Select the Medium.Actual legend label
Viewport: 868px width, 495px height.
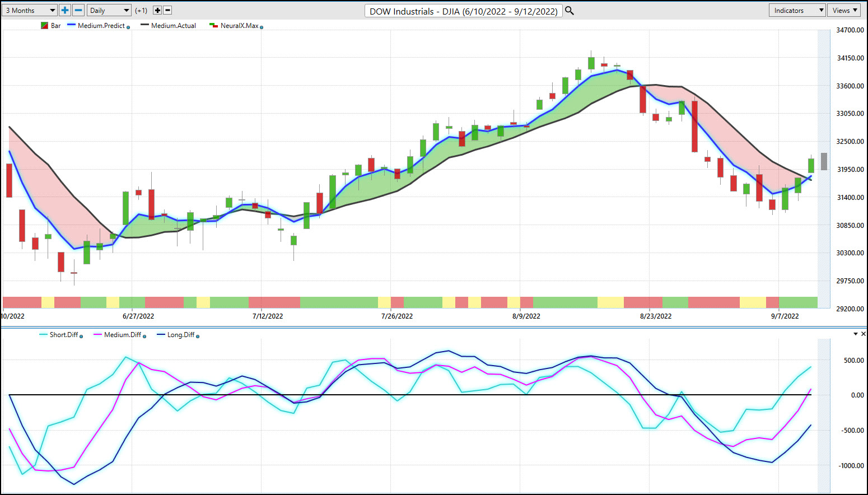coord(174,26)
